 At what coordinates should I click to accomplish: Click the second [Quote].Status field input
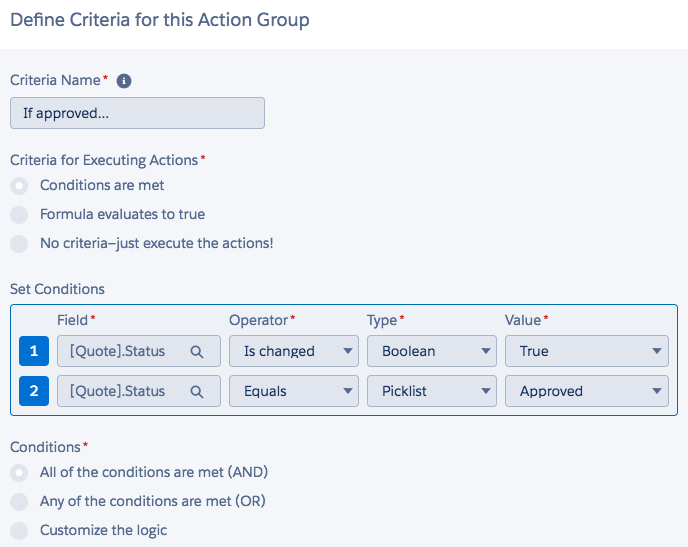120,391
